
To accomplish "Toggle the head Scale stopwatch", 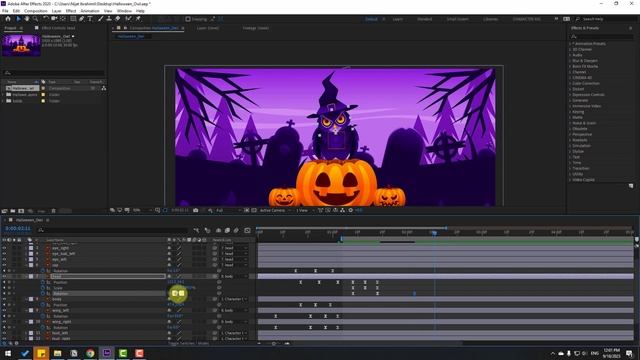I will click(42, 288).
